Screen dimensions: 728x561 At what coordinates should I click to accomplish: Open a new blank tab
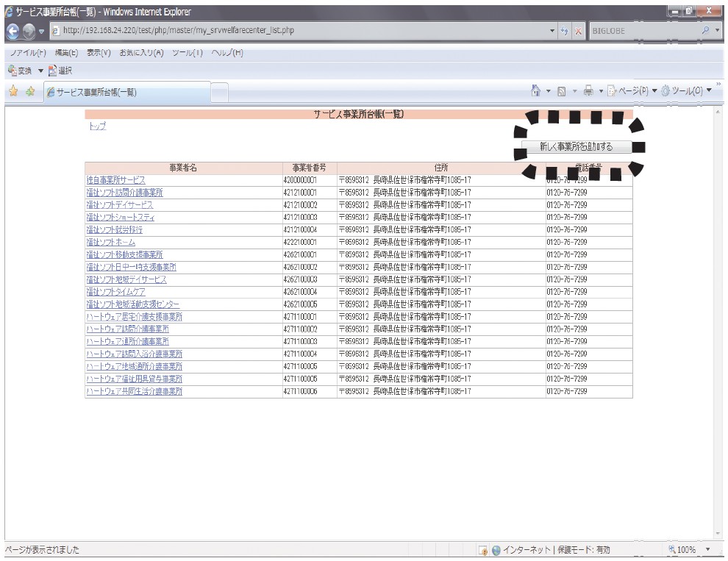click(219, 93)
